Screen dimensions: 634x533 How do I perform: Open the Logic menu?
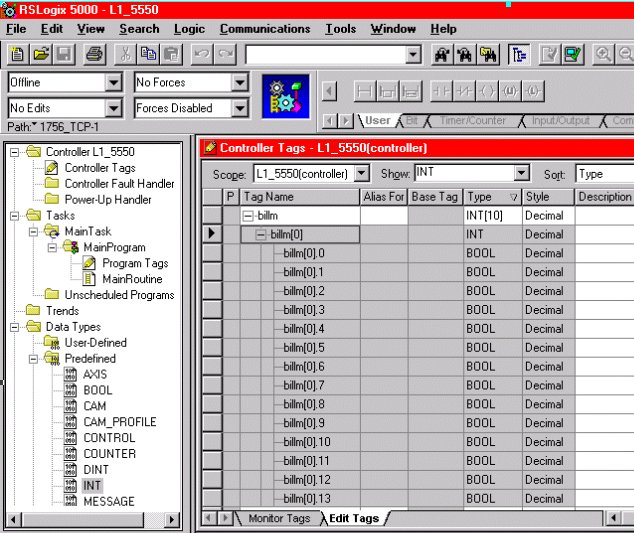point(189,29)
